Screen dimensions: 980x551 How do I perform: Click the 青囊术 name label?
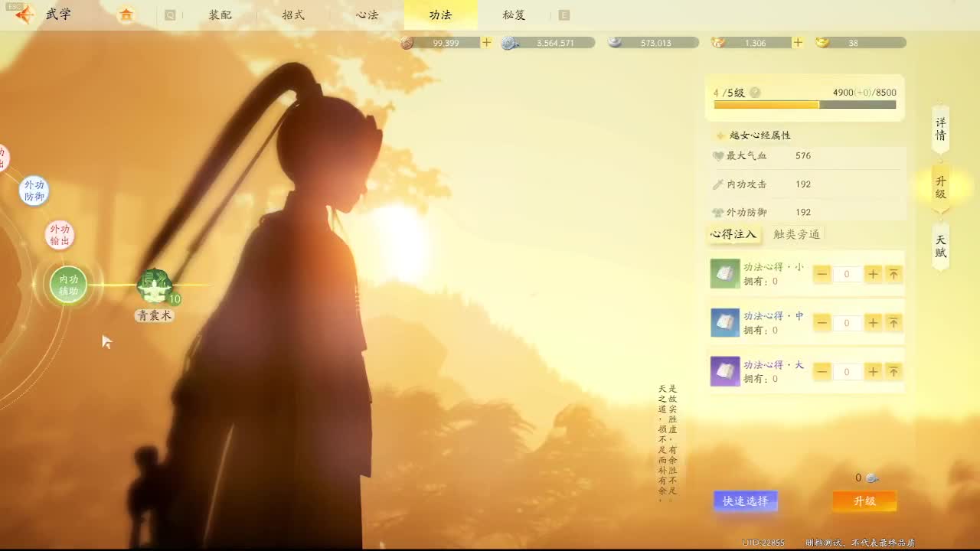tap(154, 315)
